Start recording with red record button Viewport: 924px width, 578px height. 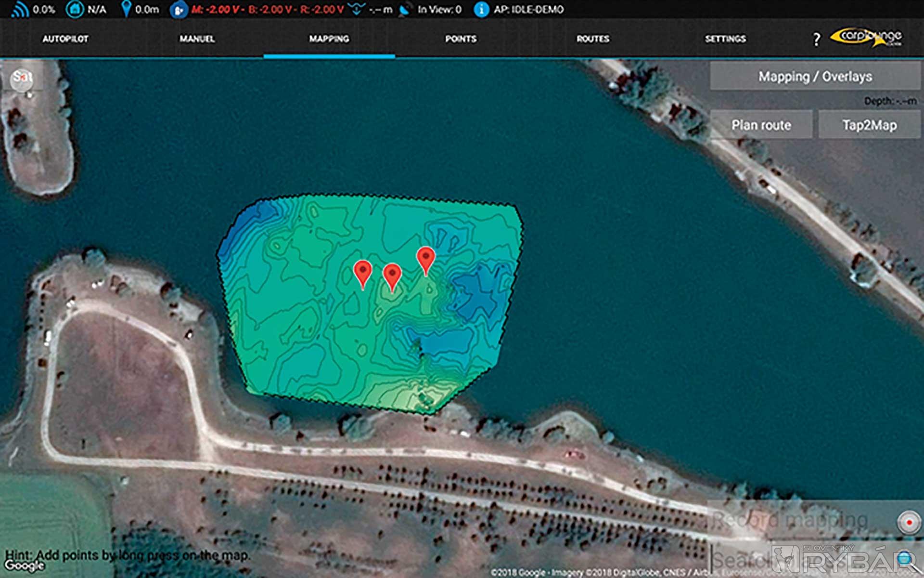pos(909,522)
